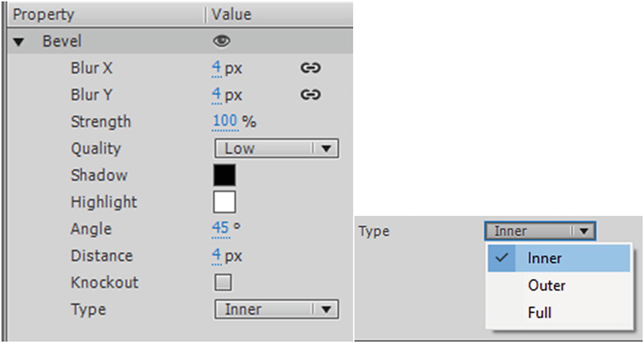Viewport: 644px width, 343px height.
Task: Choose Outer from the Type menu
Action: click(x=547, y=286)
